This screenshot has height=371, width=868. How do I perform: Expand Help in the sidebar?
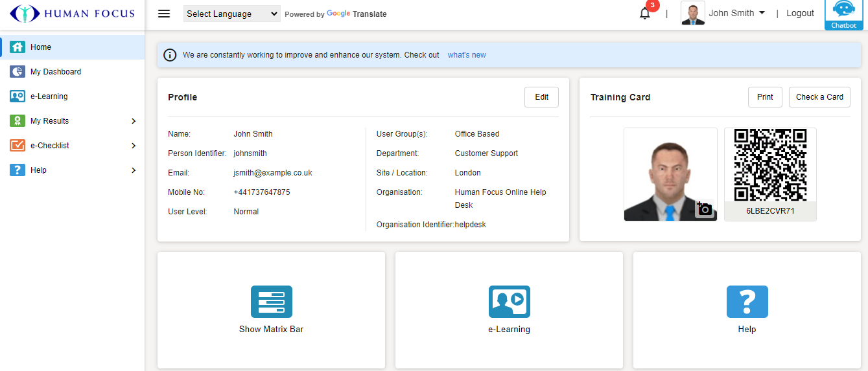coord(134,170)
